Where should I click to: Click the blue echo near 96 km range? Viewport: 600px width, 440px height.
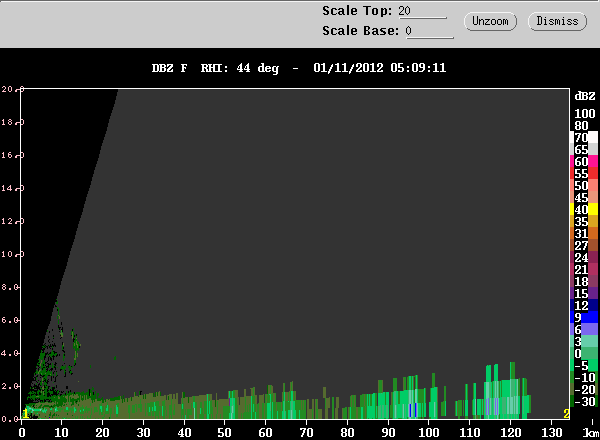click(413, 410)
